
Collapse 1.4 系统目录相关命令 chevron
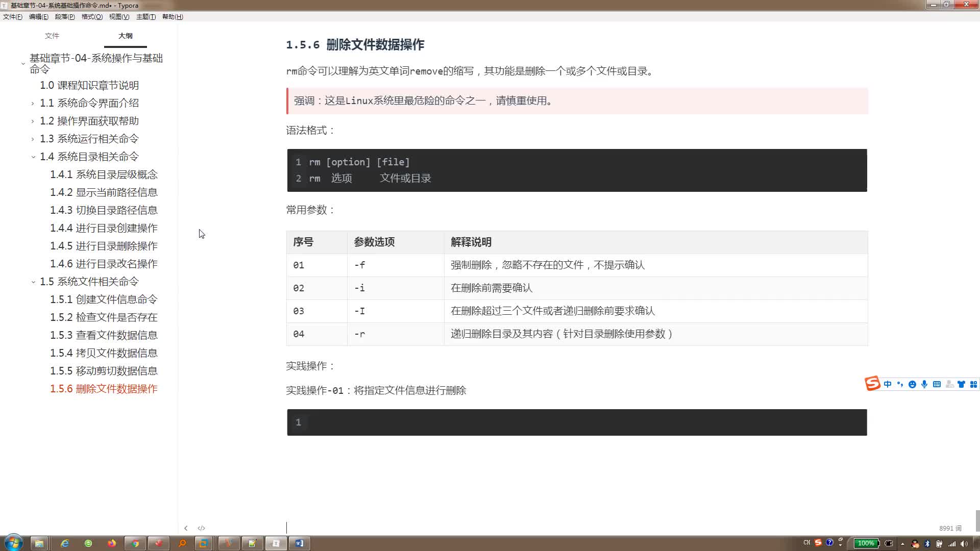point(33,157)
